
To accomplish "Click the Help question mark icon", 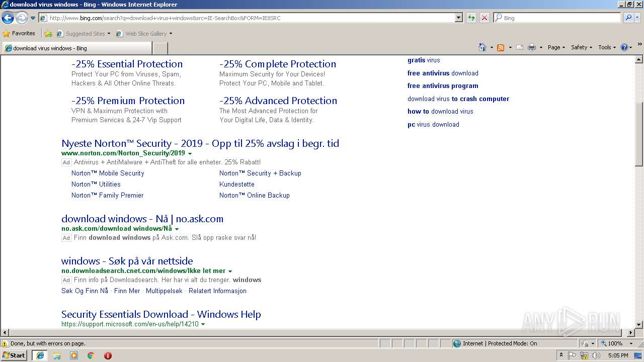I will (624, 47).
